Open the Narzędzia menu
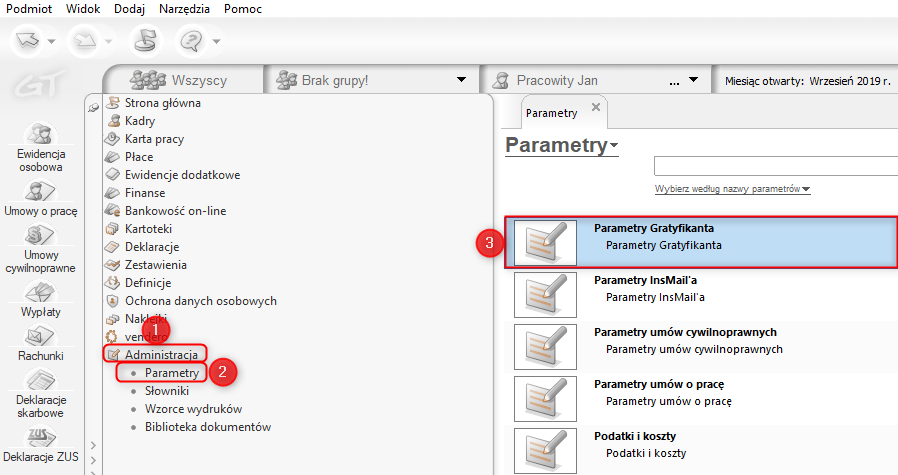Viewport: 898px width, 475px height. pyautogui.click(x=184, y=8)
